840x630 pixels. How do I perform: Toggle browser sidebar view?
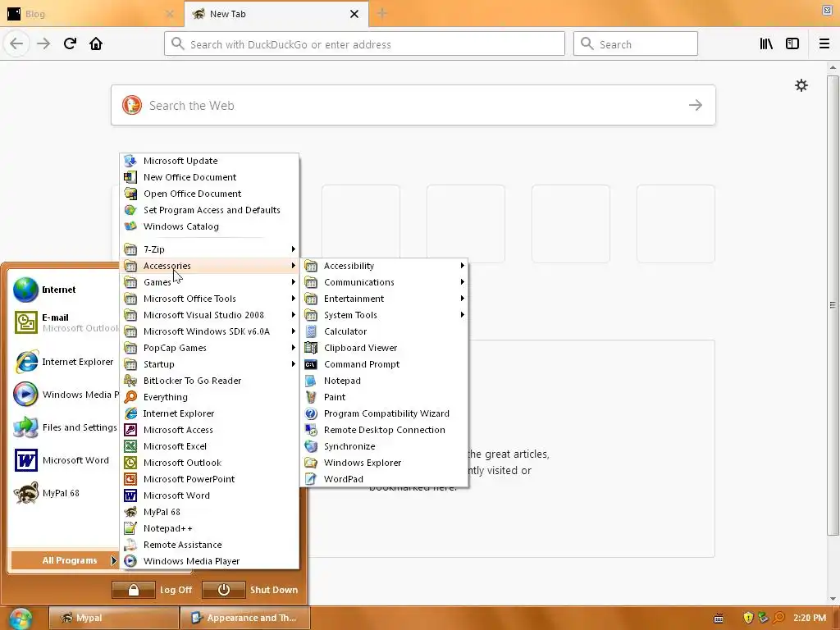(792, 44)
